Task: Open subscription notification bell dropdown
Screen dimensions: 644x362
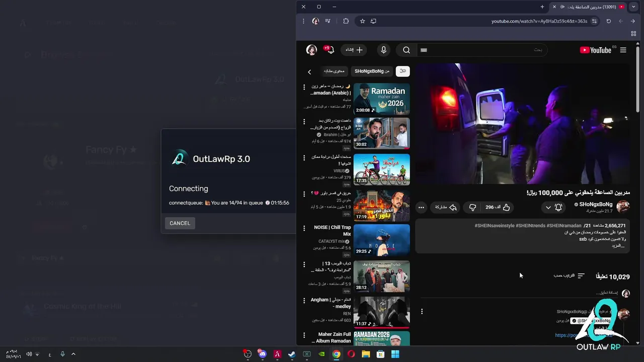Action: click(x=553, y=207)
